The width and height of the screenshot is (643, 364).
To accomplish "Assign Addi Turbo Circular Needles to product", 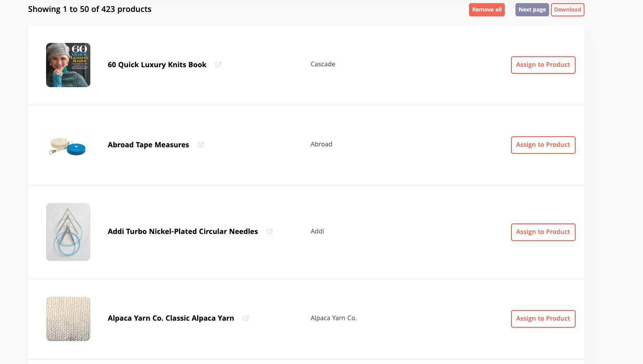I will point(543,232).
